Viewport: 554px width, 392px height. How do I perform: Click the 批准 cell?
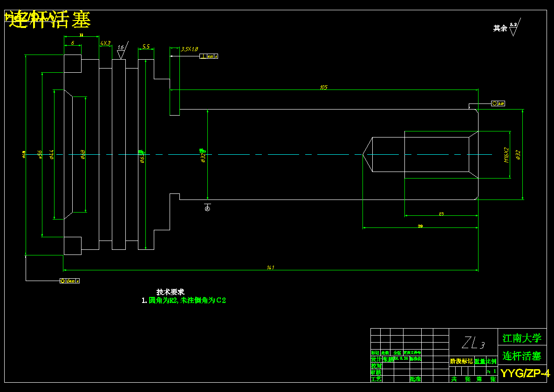pos(415,379)
